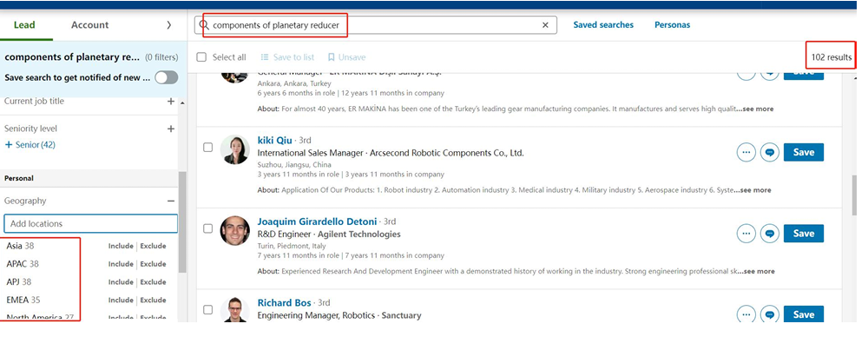The width and height of the screenshot is (868, 337).
Task: Click the magnifier icon in the search box
Action: pyautogui.click(x=204, y=25)
